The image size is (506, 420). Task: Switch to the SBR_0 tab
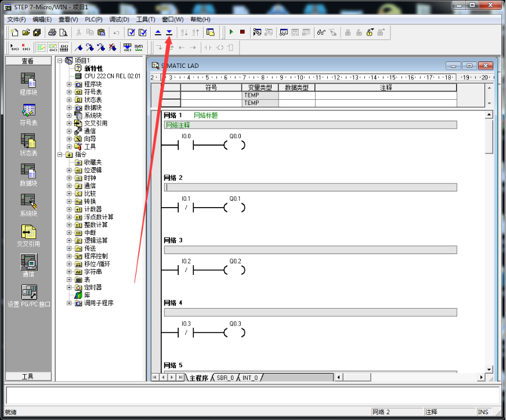tap(225, 378)
